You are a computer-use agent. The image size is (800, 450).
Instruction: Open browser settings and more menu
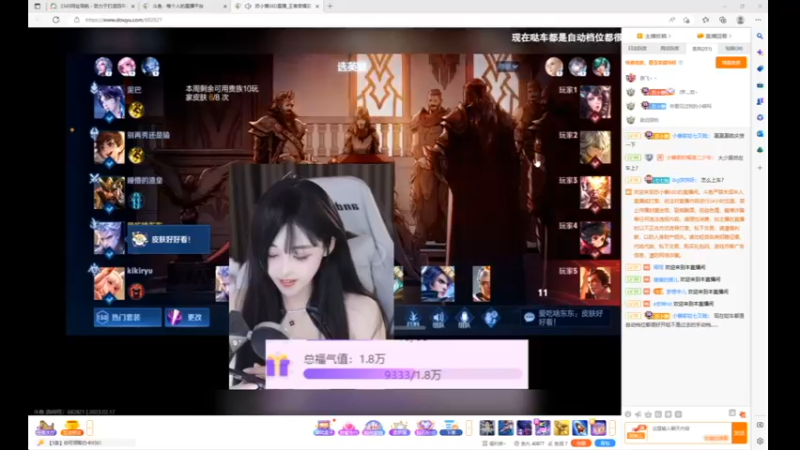coord(758,20)
